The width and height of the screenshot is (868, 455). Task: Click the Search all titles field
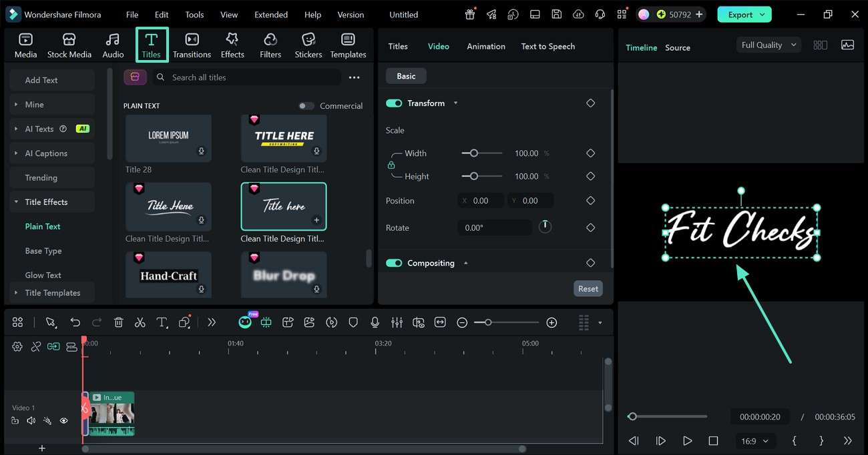tap(247, 77)
